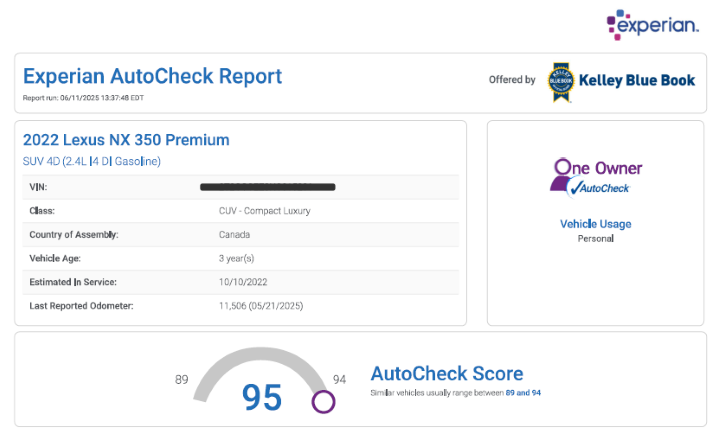Click the 'Class:' label
This screenshot has width=720, height=435.
pyautogui.click(x=42, y=211)
